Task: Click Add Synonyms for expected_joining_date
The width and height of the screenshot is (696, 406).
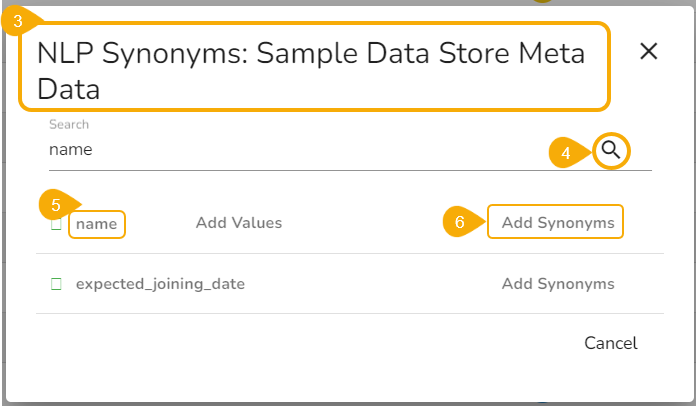Action: pos(557,284)
